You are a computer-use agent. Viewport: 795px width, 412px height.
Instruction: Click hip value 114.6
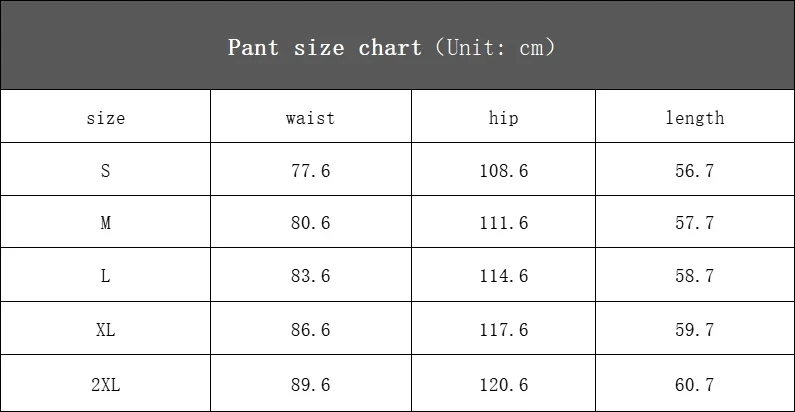(503, 277)
